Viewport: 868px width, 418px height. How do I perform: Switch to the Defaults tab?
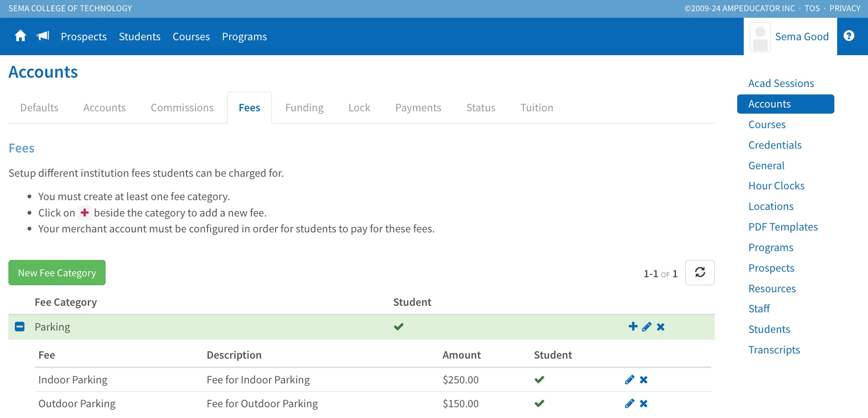tap(39, 108)
